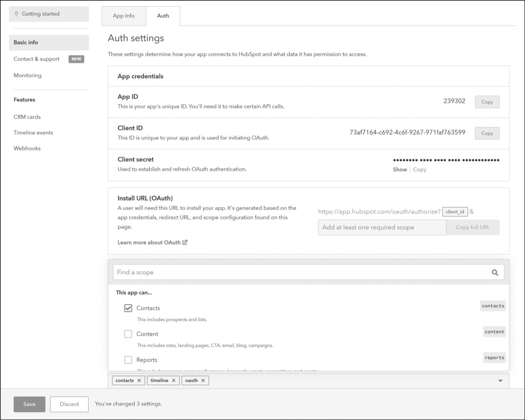The width and height of the screenshot is (525, 420).
Task: Open the Monitoring section in the sidebar
Action: tap(27, 75)
